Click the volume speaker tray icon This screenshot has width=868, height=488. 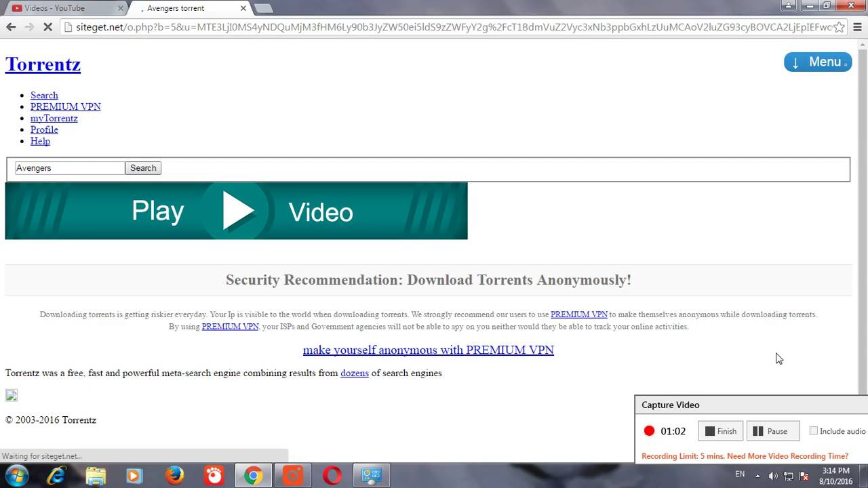(773, 476)
